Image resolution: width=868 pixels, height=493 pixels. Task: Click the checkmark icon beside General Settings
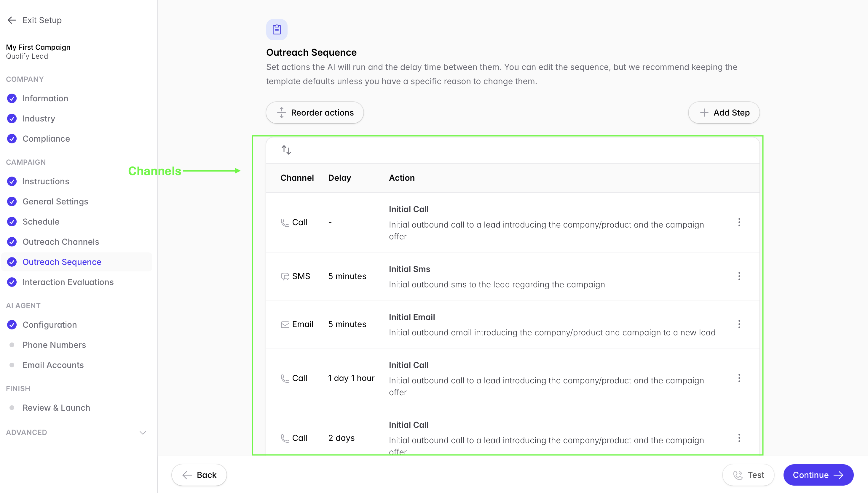point(12,201)
